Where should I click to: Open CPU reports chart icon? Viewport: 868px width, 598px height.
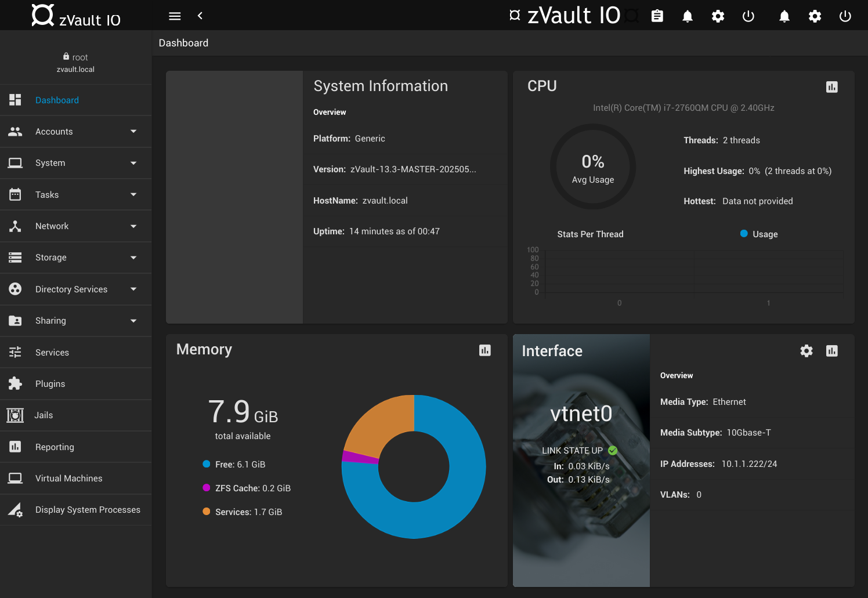[831, 87]
